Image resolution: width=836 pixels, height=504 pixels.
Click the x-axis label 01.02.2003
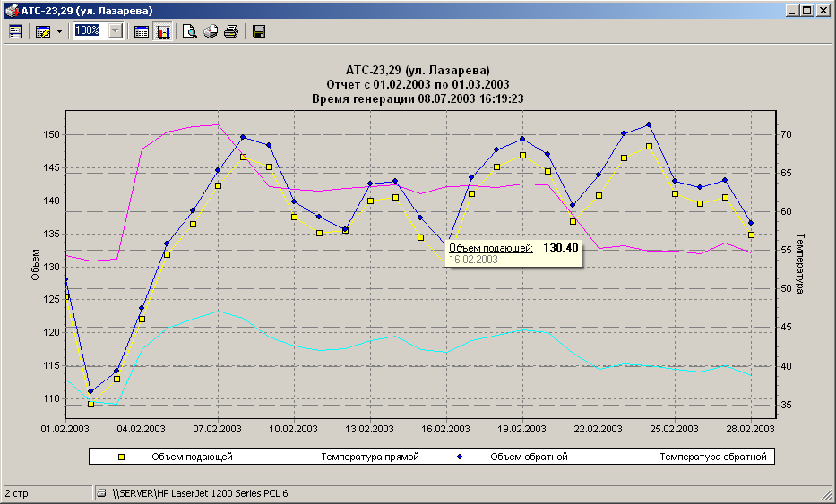[x=65, y=429]
